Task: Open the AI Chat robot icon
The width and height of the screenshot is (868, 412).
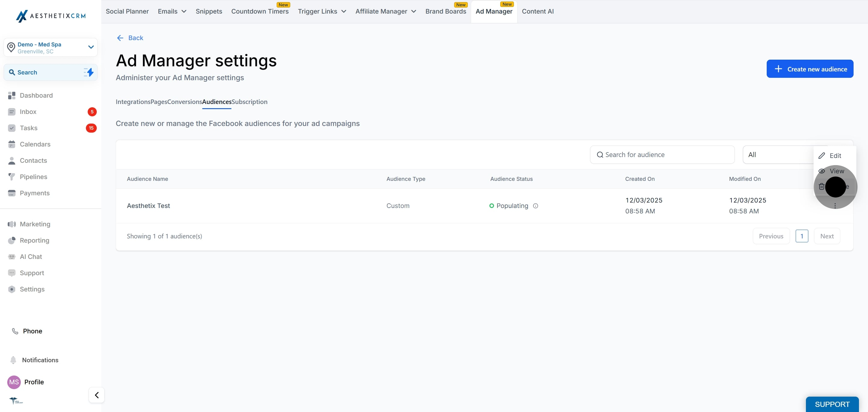Action: pyautogui.click(x=12, y=257)
